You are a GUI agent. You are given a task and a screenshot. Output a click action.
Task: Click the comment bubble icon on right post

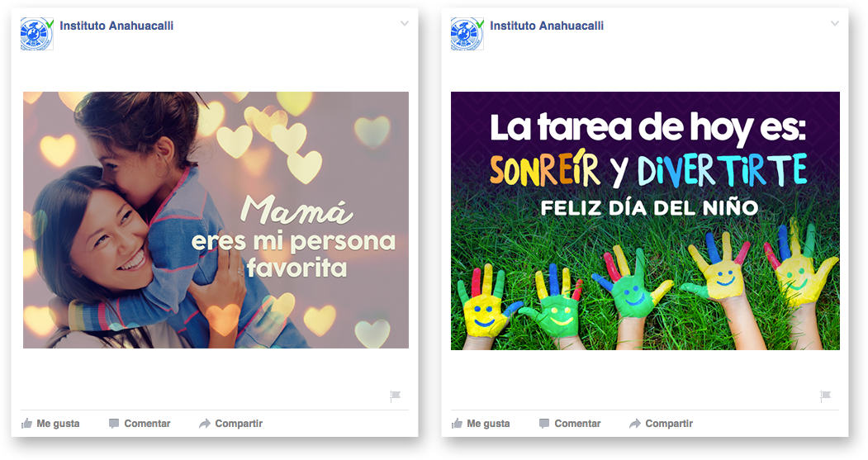click(x=544, y=424)
